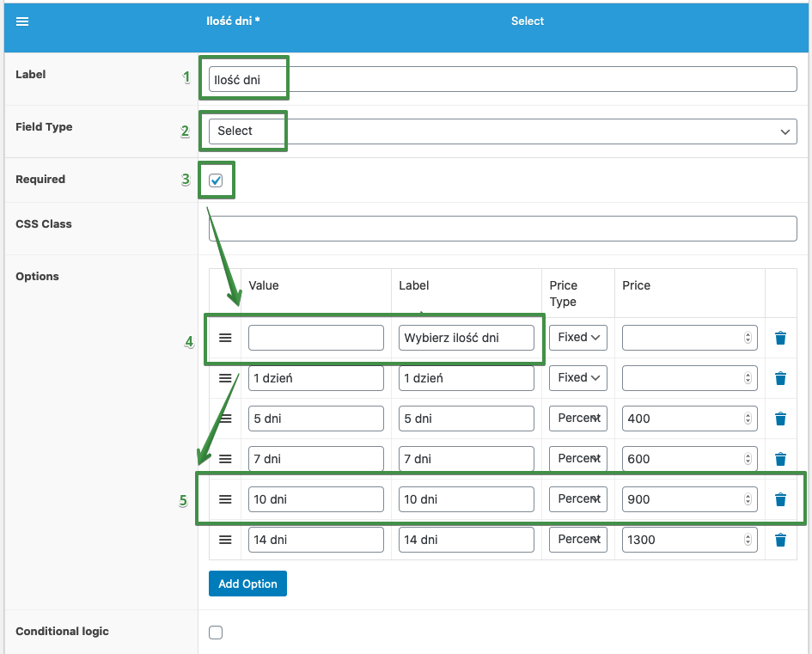Open the Field Type Select dropdown

[503, 131]
